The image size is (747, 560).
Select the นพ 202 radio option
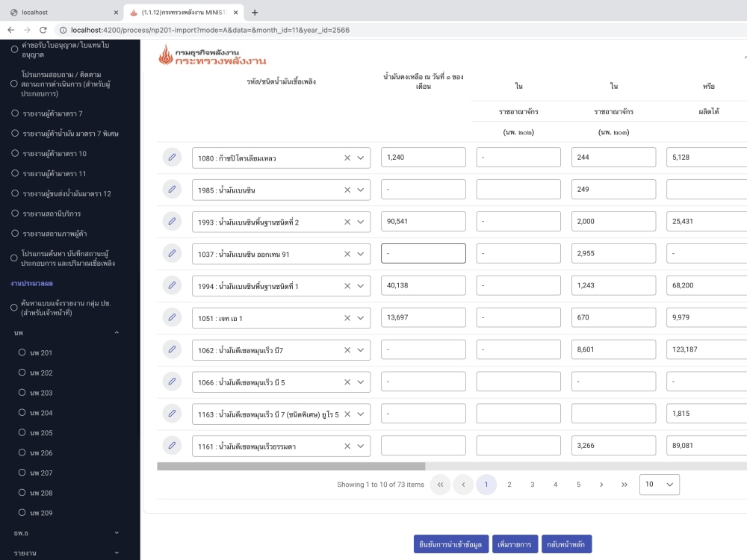(x=22, y=373)
